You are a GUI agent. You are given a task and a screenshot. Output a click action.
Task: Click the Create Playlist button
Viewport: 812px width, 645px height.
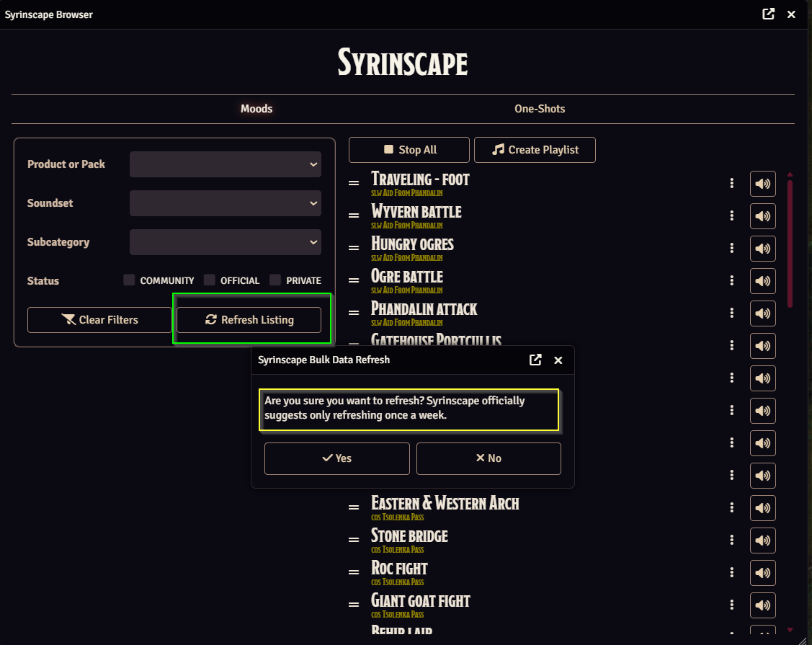[x=535, y=150]
